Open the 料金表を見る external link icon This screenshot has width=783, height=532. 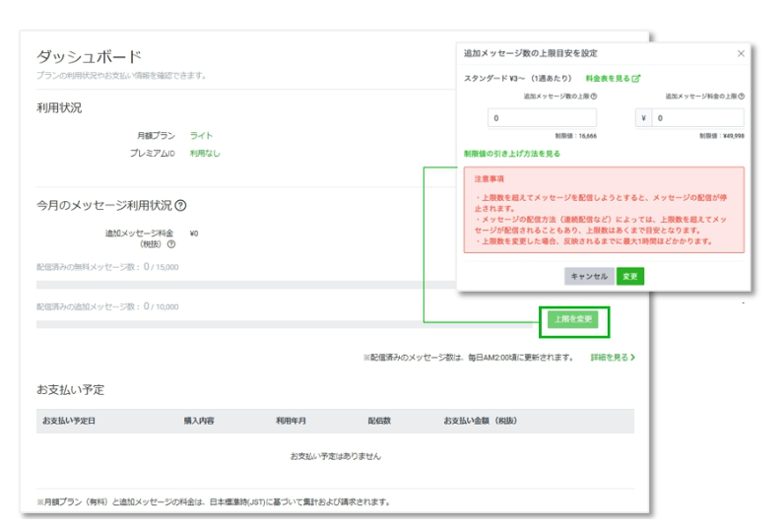tap(636, 78)
